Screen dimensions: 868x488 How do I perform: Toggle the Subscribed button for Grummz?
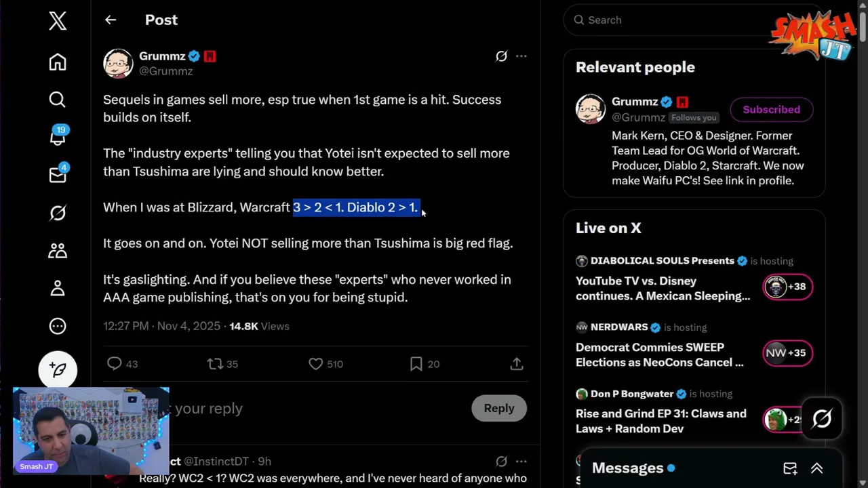tap(771, 110)
